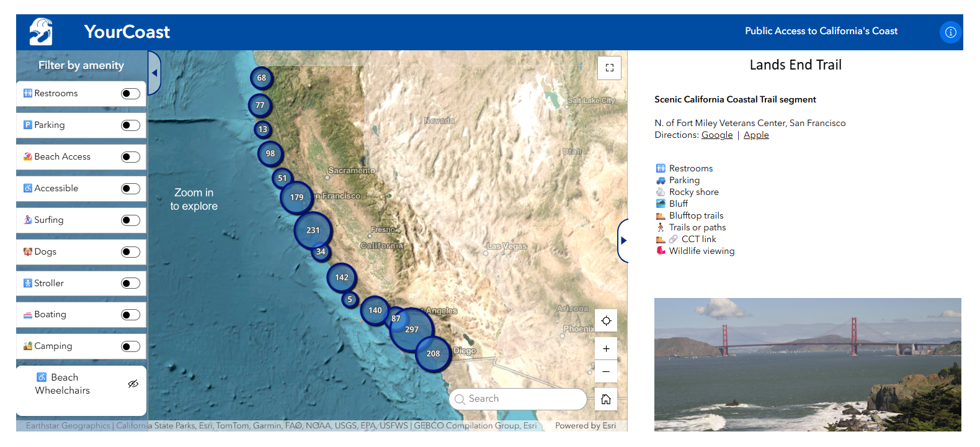
Task: Show the Beach Wheelchairs layer
Action: pyautogui.click(x=133, y=384)
